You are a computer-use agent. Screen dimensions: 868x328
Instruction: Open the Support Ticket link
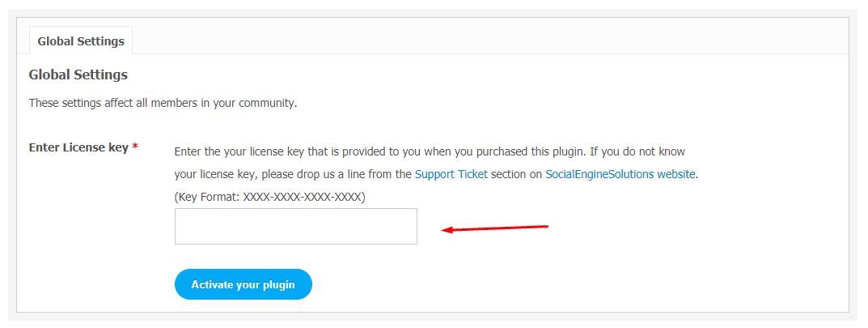(x=451, y=174)
